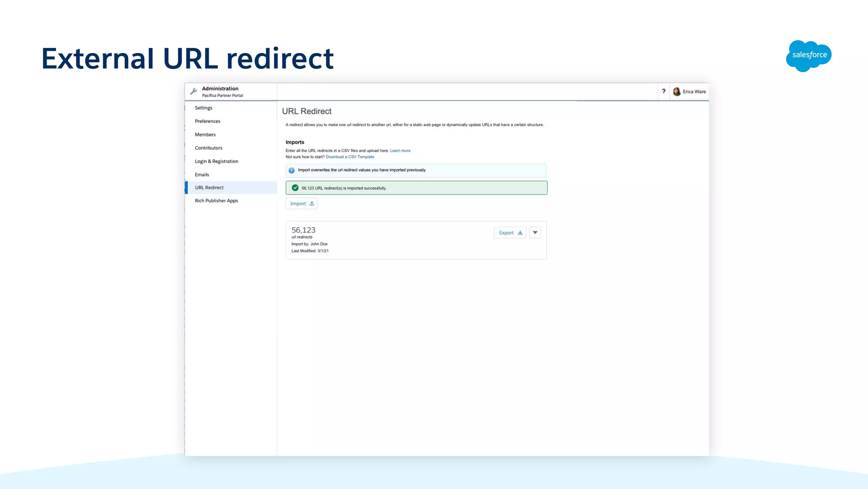Screen dimensions: 868x489
Task: Click Erica Ware's avatar picture
Action: tap(677, 92)
